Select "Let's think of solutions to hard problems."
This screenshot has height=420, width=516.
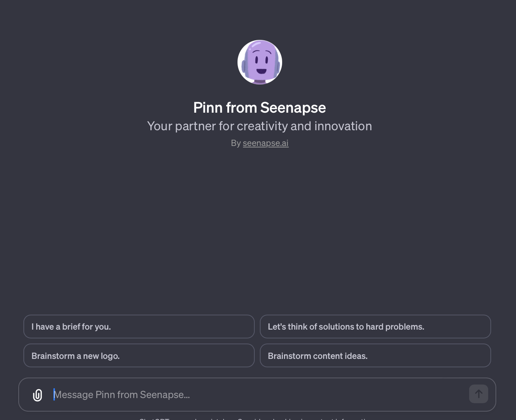pos(375,326)
